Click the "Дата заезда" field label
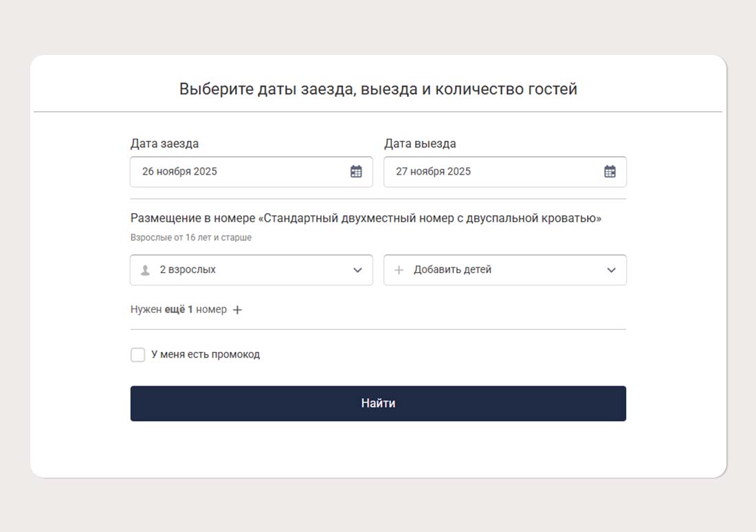 click(164, 144)
